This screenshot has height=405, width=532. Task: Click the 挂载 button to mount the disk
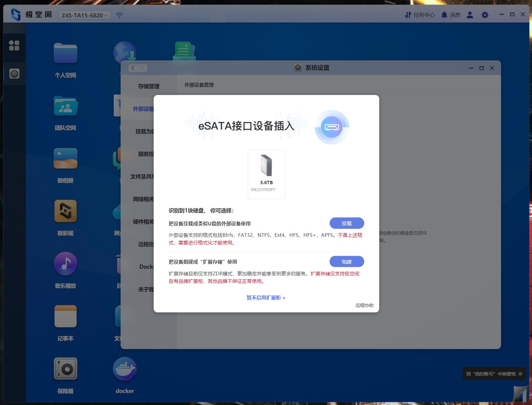(347, 223)
